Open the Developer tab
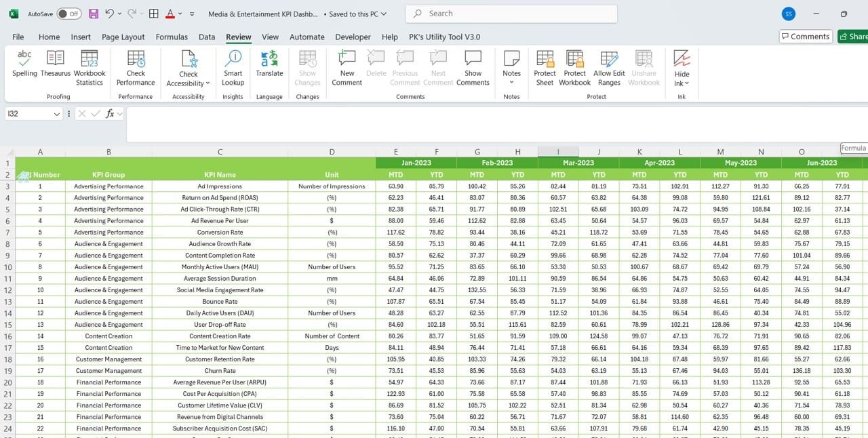 point(353,37)
